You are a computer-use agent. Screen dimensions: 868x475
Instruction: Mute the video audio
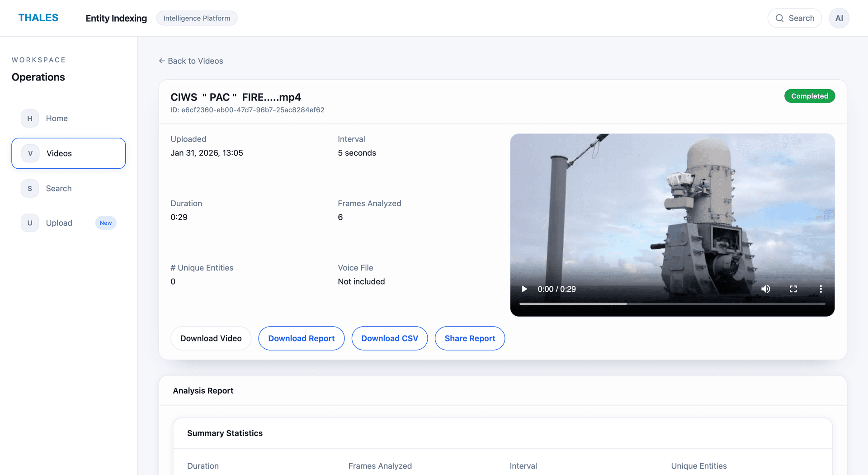[766, 289]
